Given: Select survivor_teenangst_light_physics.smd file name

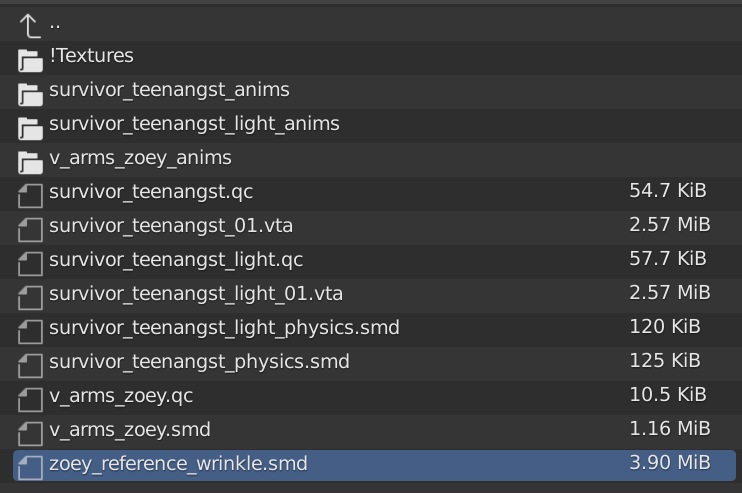Looking at the screenshot, I should click(x=224, y=327).
